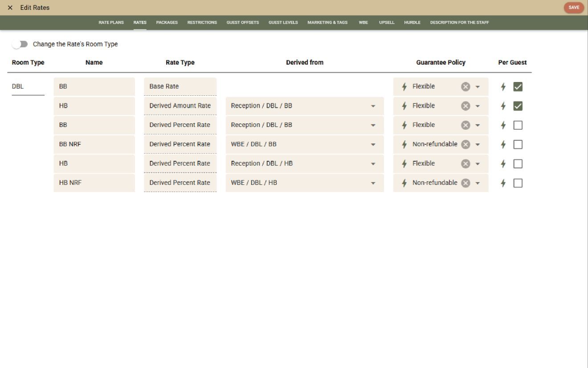
Task: Click lightning icon in BB NRF guarantee policy
Action: point(404,144)
